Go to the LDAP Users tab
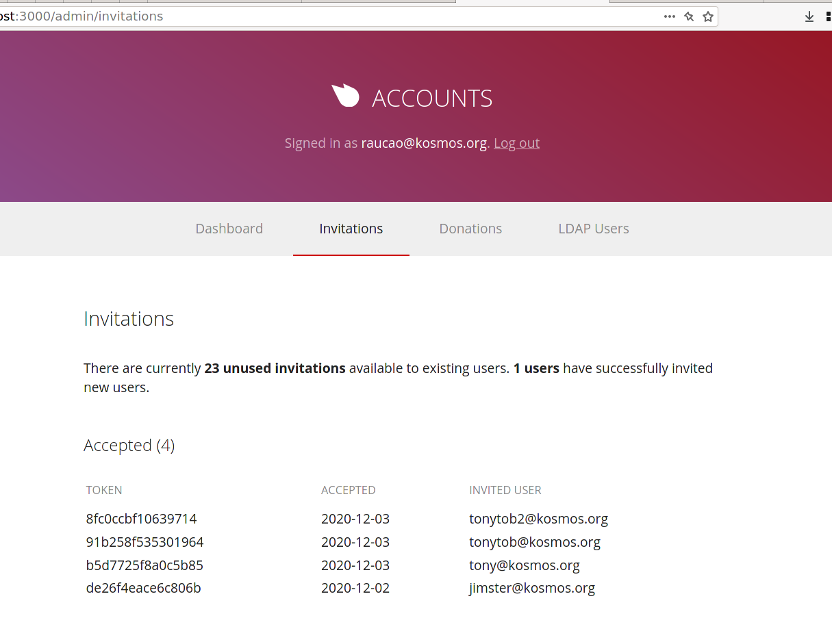This screenshot has width=832, height=644. (x=593, y=229)
